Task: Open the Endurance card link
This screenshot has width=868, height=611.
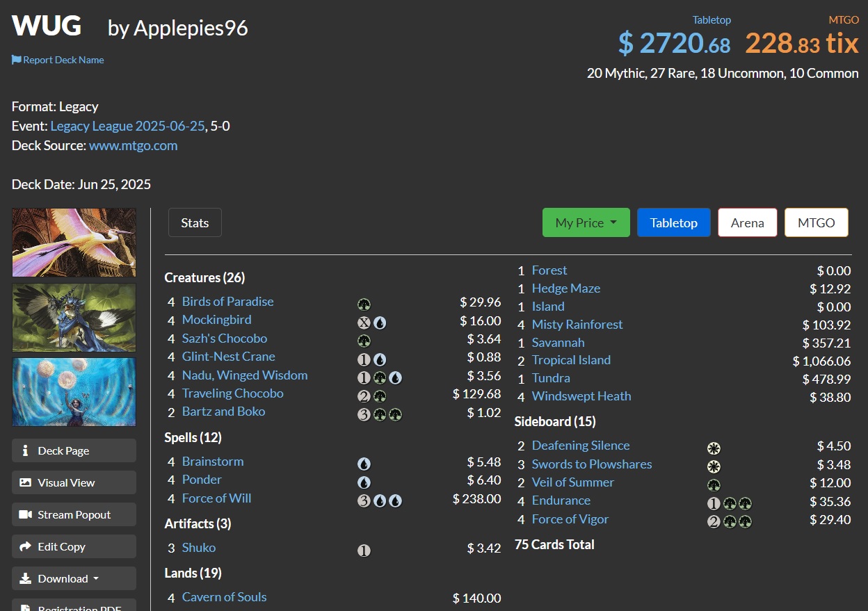Action: pyautogui.click(x=561, y=500)
